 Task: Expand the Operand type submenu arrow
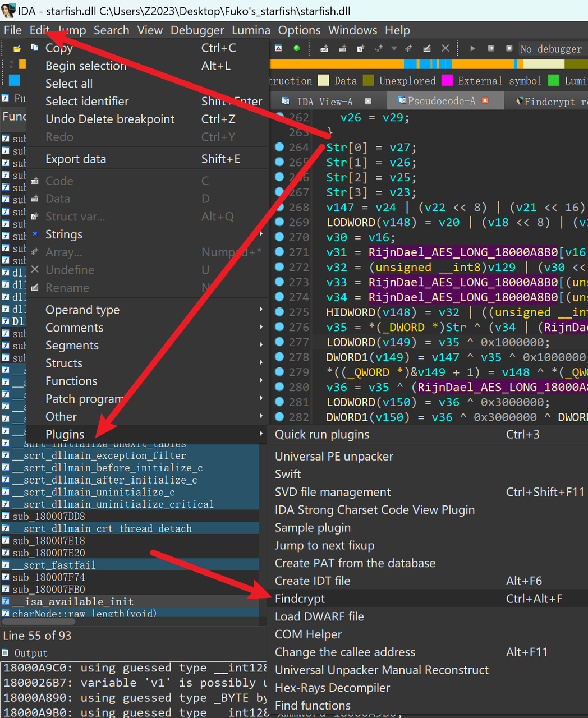(x=261, y=309)
